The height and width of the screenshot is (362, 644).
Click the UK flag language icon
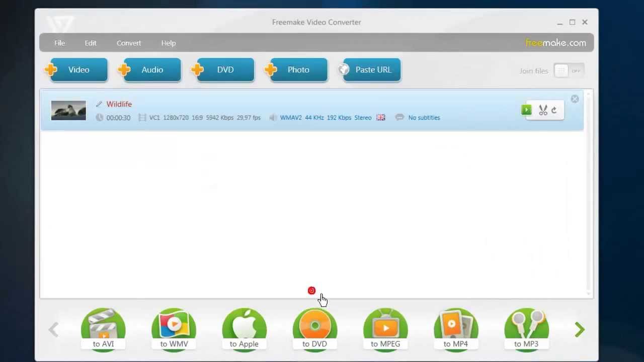click(381, 118)
